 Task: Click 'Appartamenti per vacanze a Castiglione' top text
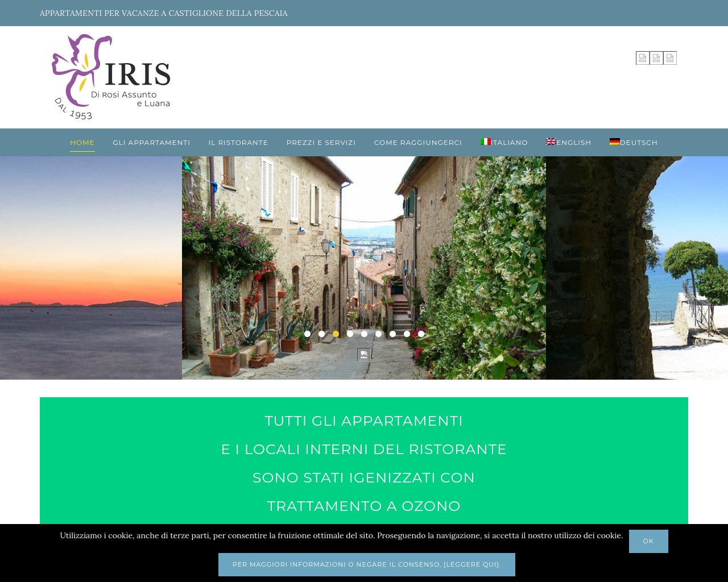click(x=164, y=13)
